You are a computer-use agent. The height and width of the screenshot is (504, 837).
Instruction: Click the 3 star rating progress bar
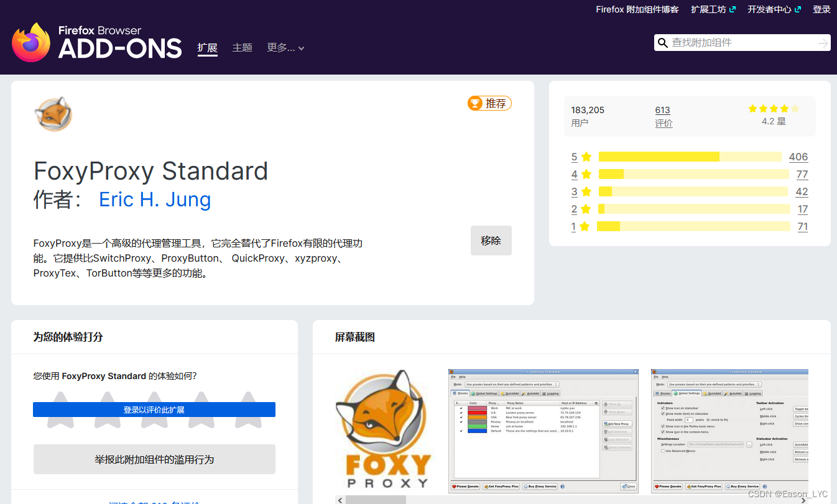[x=695, y=191]
